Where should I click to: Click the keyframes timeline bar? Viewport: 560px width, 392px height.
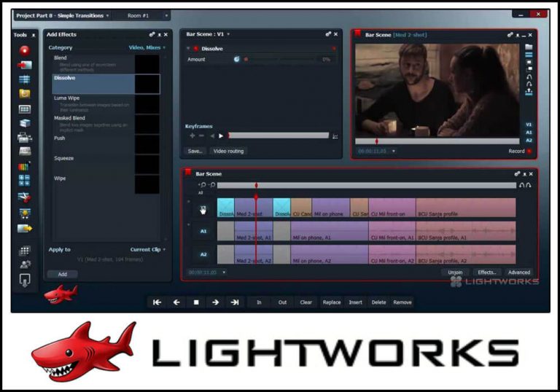coord(279,136)
